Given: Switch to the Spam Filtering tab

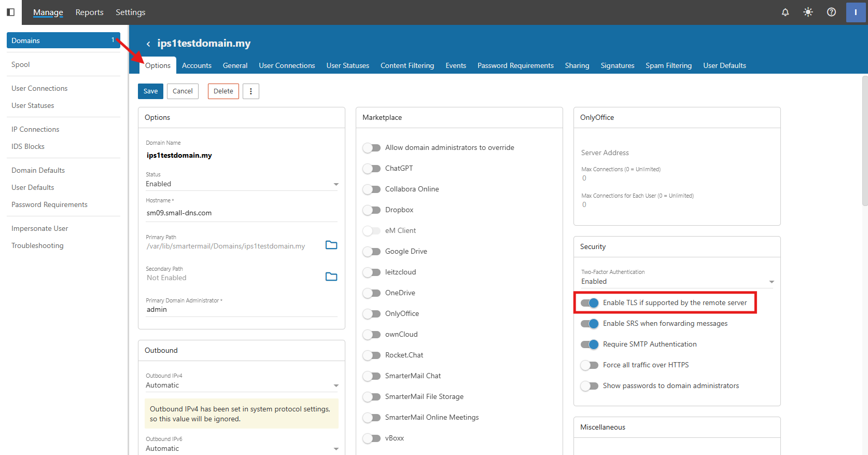Looking at the screenshot, I should (x=668, y=65).
